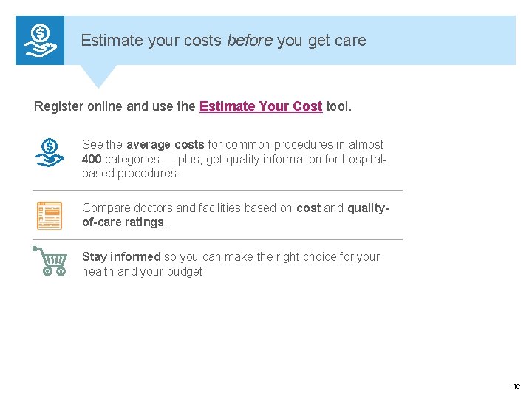532x399 pixels.
Task: Click the slide page number 16
Action: click(516, 386)
